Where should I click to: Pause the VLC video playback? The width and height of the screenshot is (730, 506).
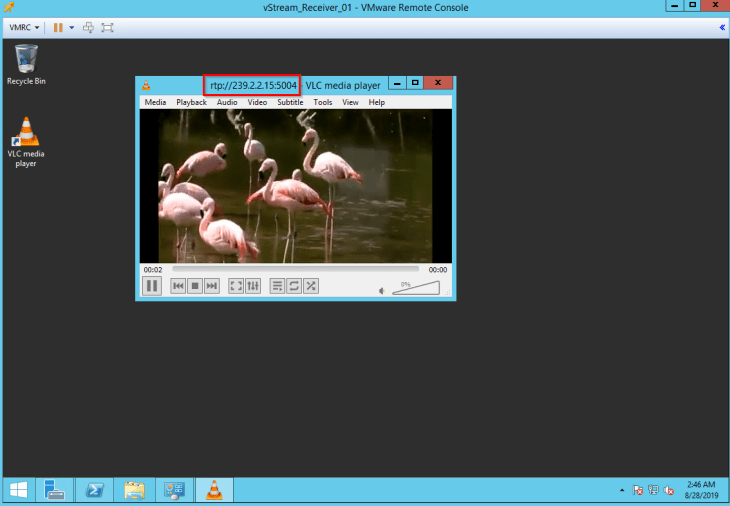[x=152, y=286]
